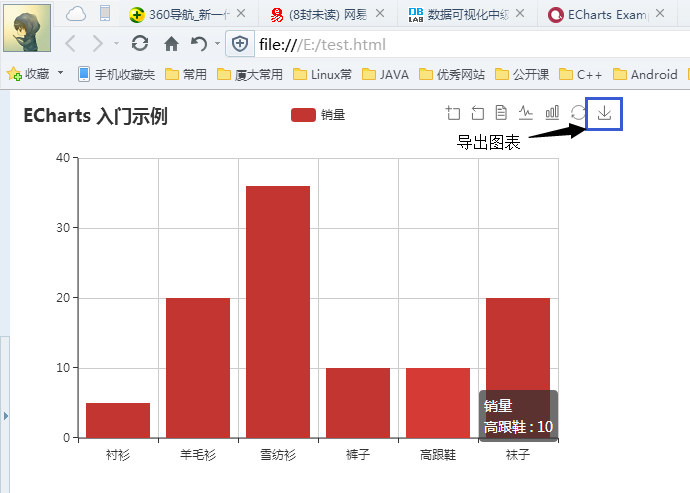Reload page with browser refresh icon
The height and width of the screenshot is (493, 690).
click(x=140, y=44)
